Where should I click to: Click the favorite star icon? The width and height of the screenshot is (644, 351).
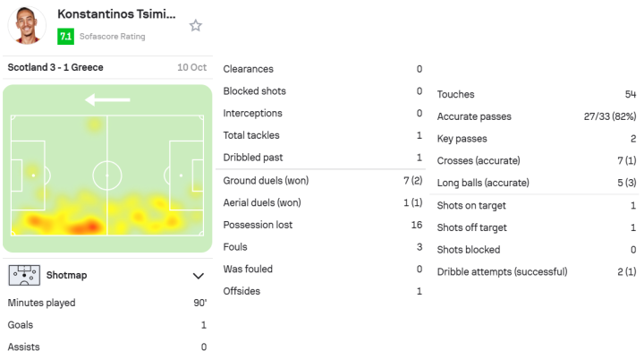pyautogui.click(x=196, y=26)
